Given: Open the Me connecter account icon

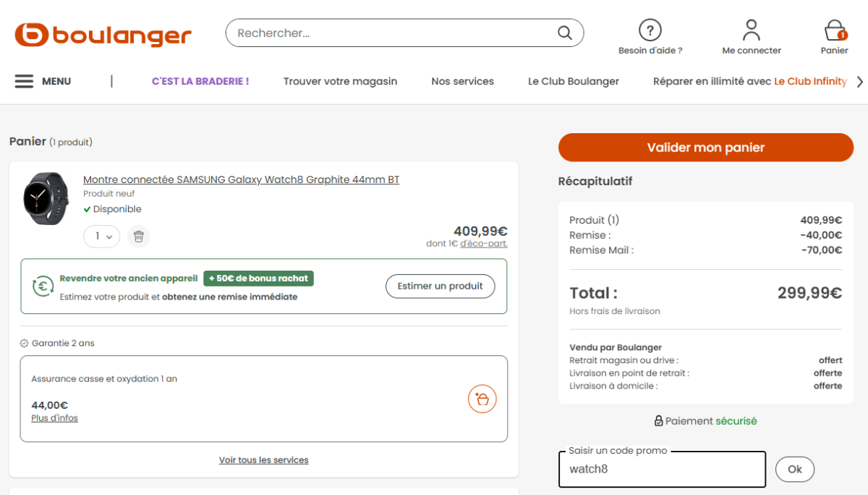Looking at the screenshot, I should (752, 30).
